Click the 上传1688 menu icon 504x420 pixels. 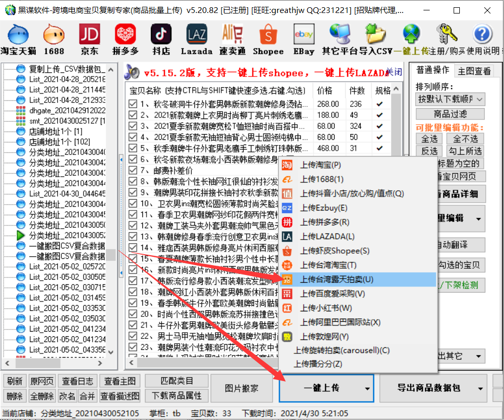[287, 179]
